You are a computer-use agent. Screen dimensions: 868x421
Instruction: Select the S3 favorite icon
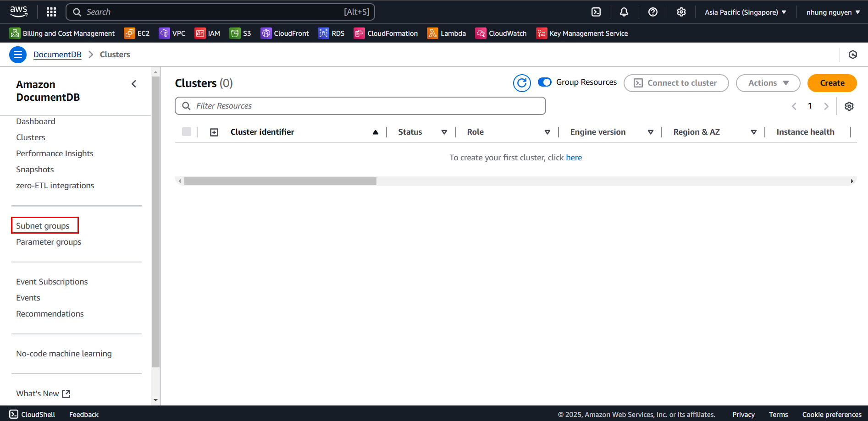(240, 33)
